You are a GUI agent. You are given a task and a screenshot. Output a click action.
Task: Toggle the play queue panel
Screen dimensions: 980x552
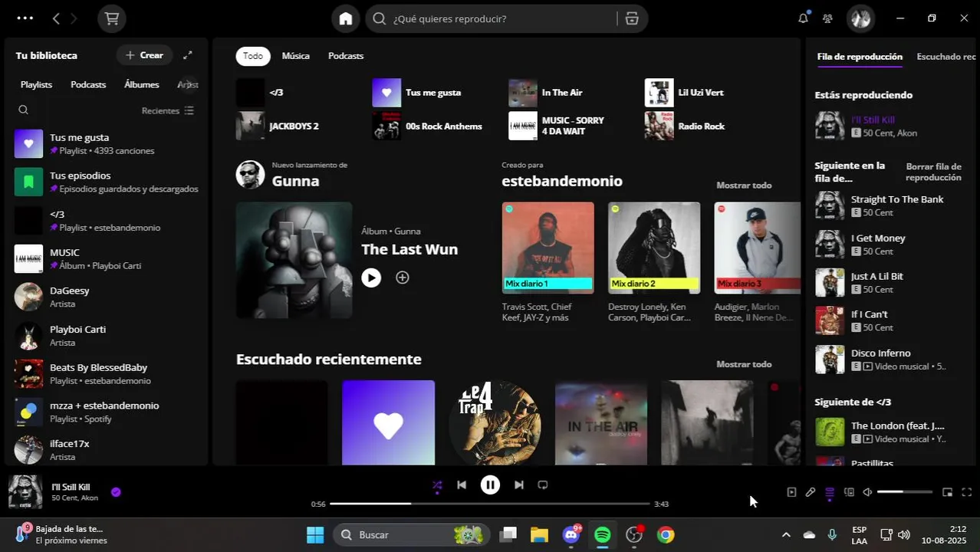coord(830,492)
